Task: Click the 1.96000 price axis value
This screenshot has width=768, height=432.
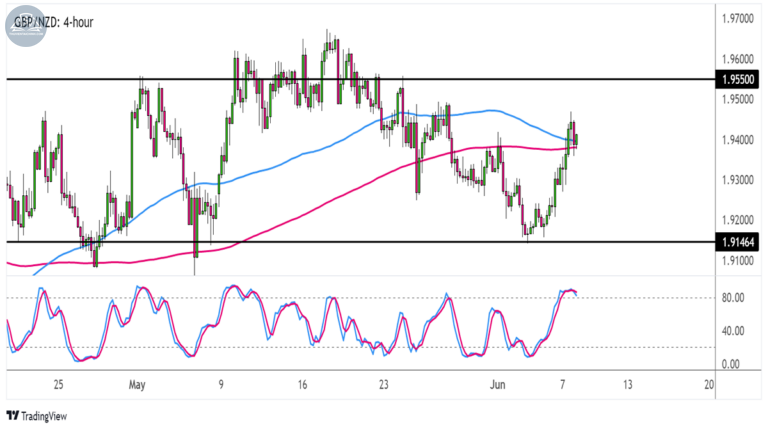Action: point(738,59)
